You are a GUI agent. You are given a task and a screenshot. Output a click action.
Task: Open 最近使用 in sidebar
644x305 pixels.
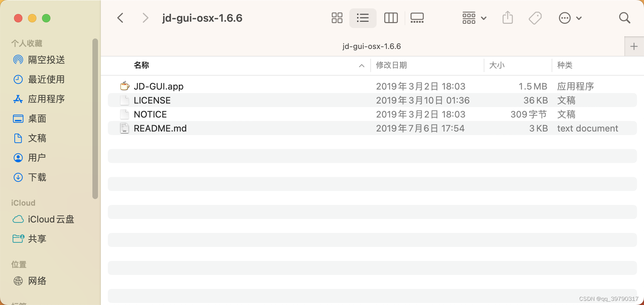pyautogui.click(x=47, y=79)
